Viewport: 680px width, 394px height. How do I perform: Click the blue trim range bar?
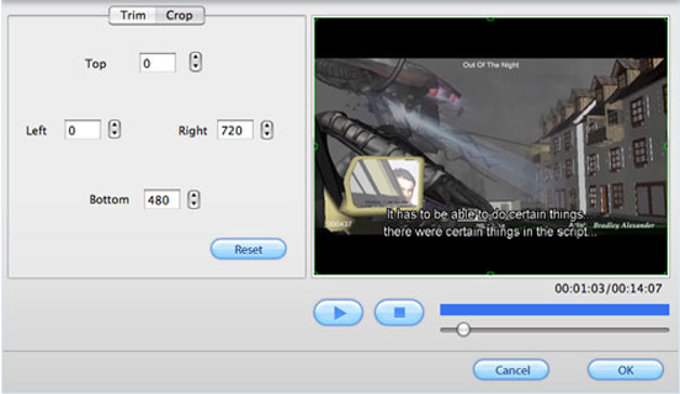point(554,309)
